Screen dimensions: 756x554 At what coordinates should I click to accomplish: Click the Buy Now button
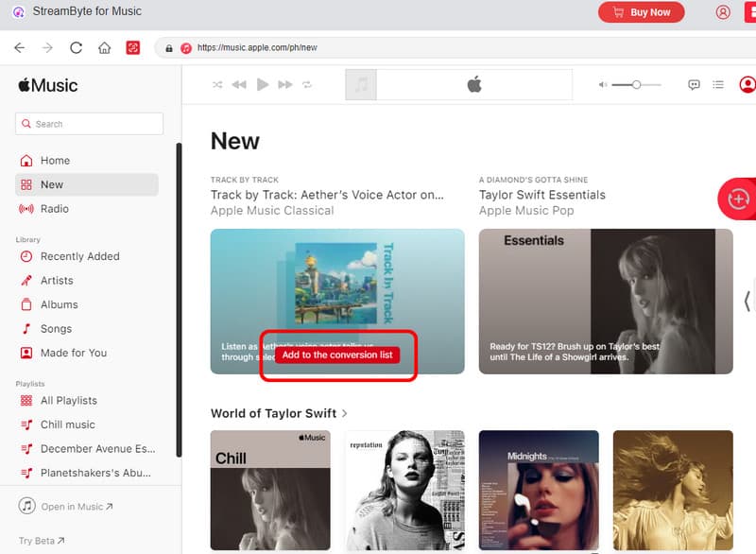point(641,12)
